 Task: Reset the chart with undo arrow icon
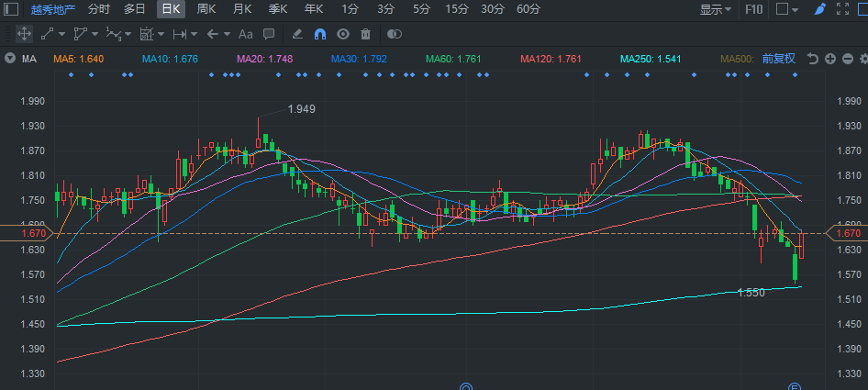pos(812,59)
